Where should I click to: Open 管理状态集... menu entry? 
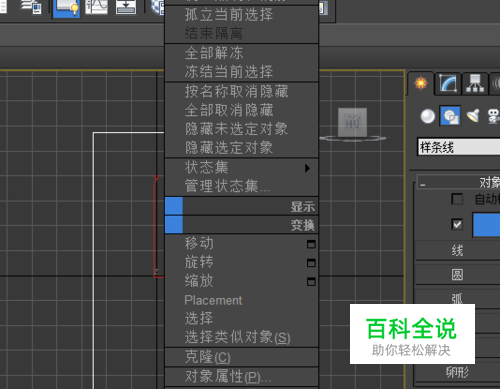click(242, 186)
